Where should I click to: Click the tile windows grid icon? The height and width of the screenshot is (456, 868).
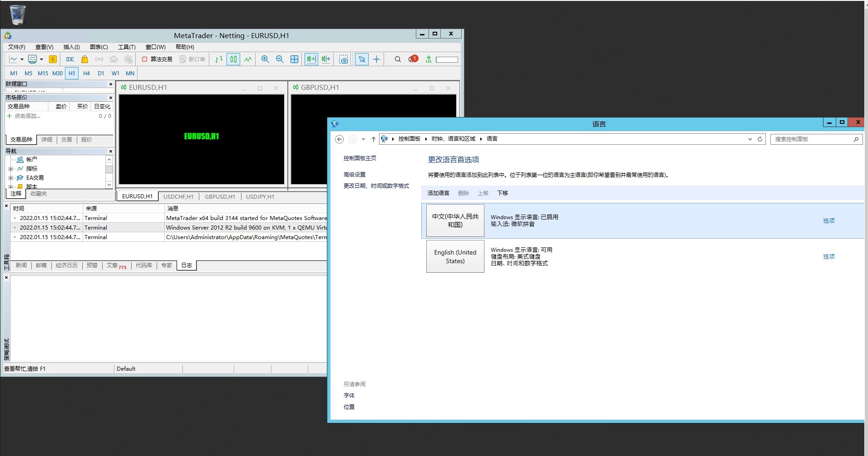pos(295,59)
